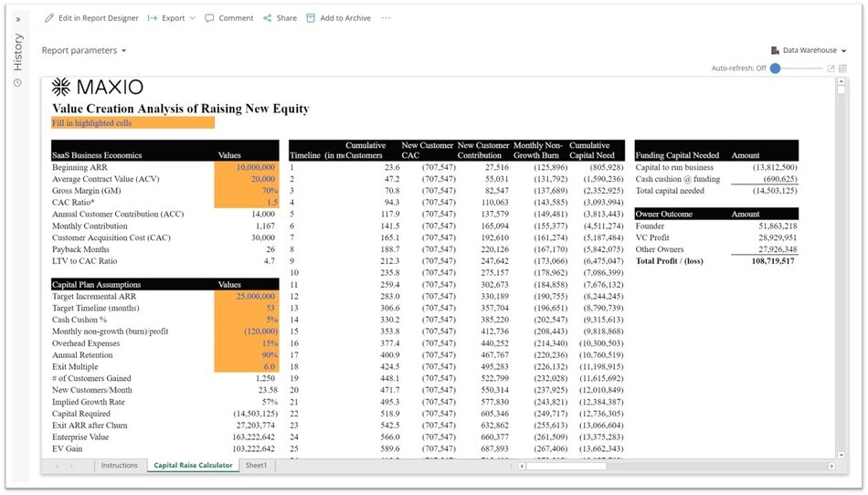Click the Share icon in toolbar
This screenshot has height=495, width=868.
268,18
